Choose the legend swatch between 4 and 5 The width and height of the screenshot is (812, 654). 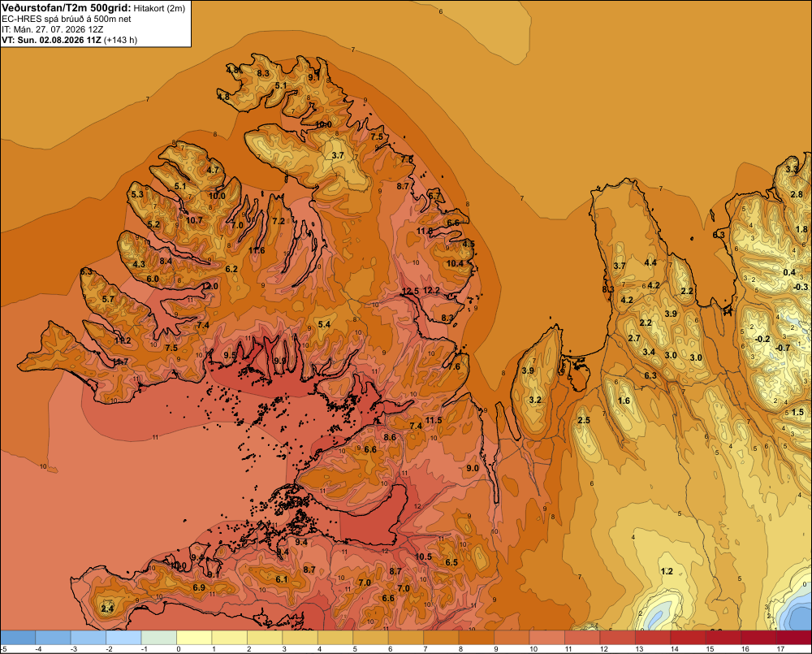click(335, 638)
